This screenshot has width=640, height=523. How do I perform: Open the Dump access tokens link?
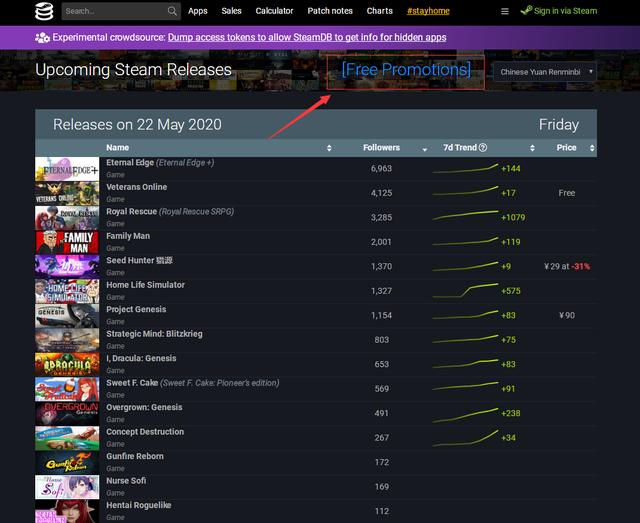pyautogui.click(x=307, y=38)
